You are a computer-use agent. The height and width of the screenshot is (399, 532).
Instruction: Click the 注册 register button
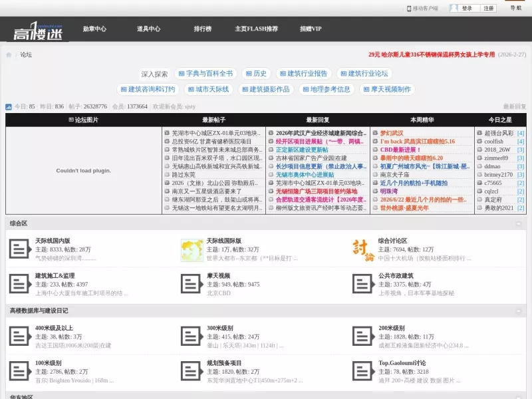coord(489,8)
